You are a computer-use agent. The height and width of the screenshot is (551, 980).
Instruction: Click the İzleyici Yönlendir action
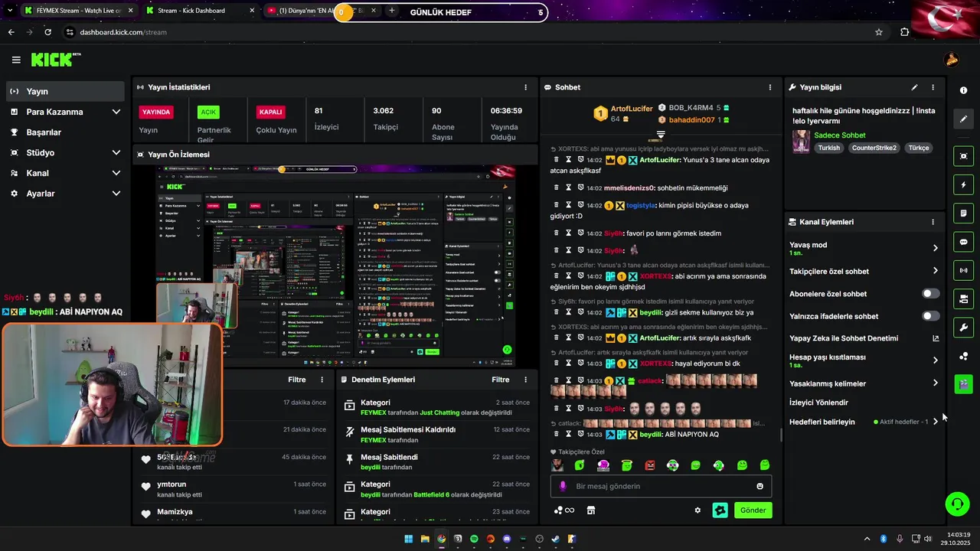[818, 403]
